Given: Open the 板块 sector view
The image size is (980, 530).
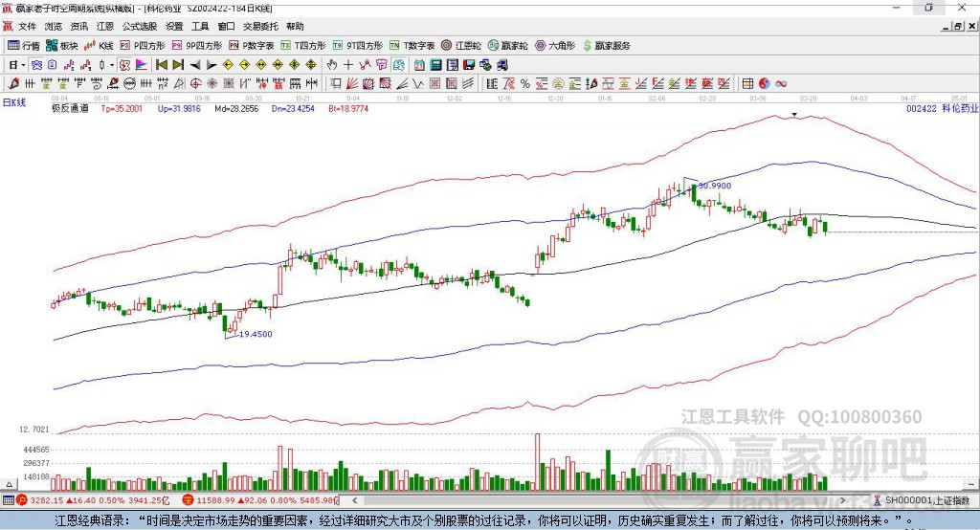Looking at the screenshot, I should (62, 46).
